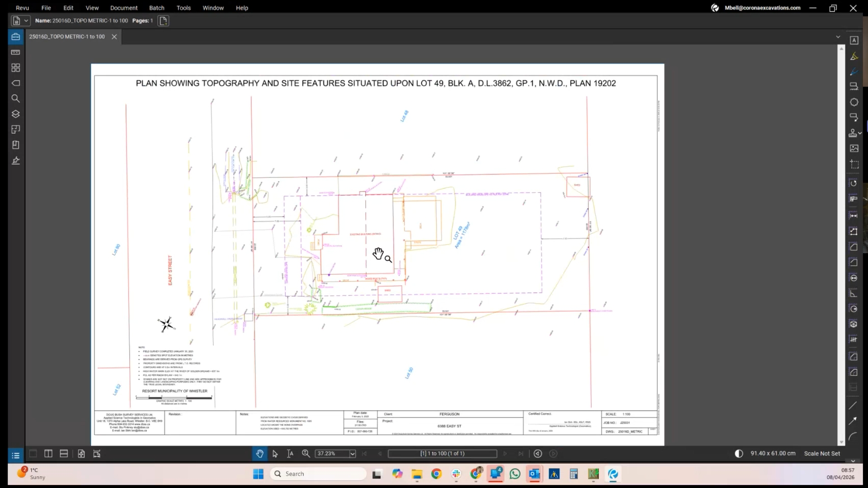The image size is (868, 488).
Task: Open the Measurements panel
Action: (16, 52)
